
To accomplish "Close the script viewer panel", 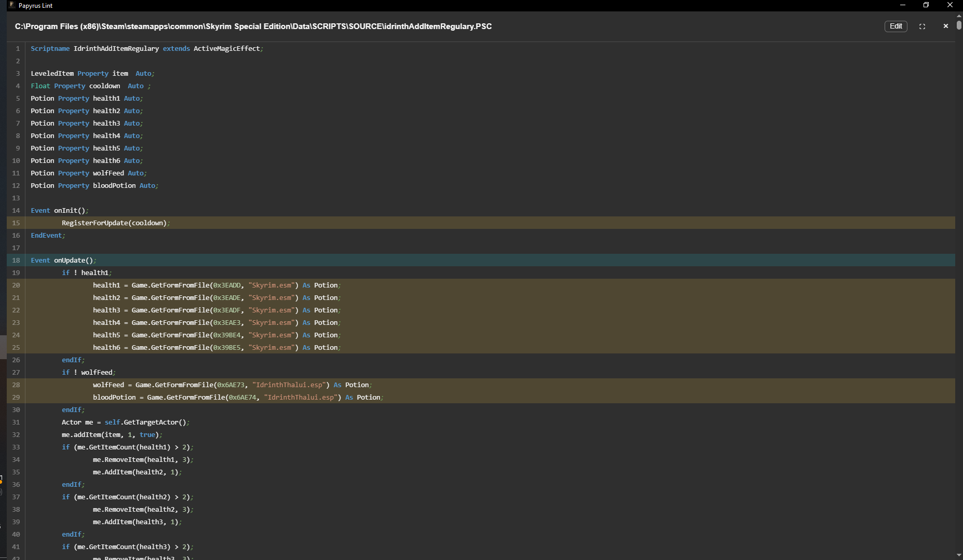I will [945, 26].
